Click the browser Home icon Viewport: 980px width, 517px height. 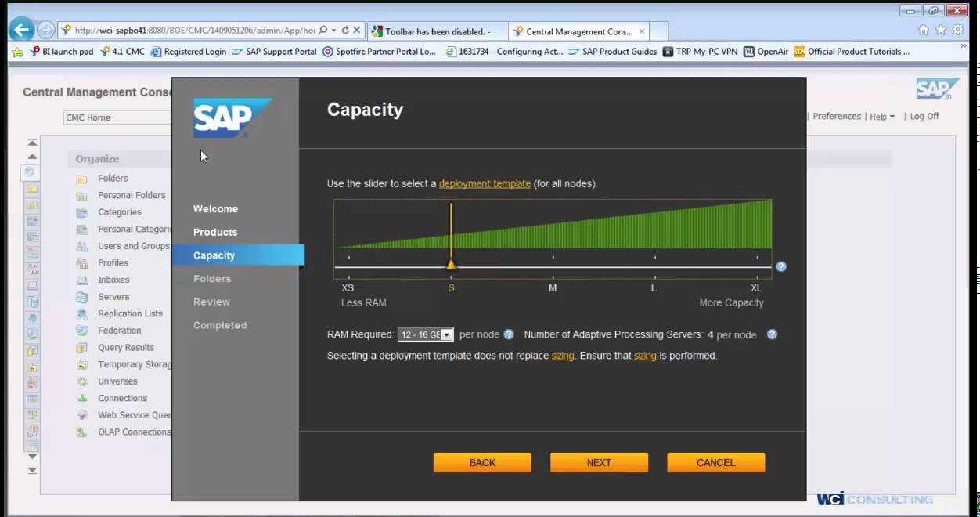coord(924,30)
